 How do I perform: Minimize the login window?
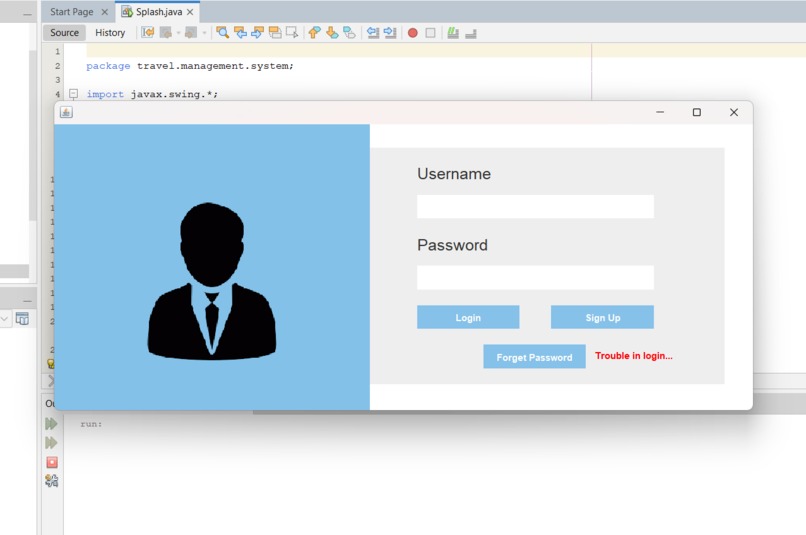(660, 112)
